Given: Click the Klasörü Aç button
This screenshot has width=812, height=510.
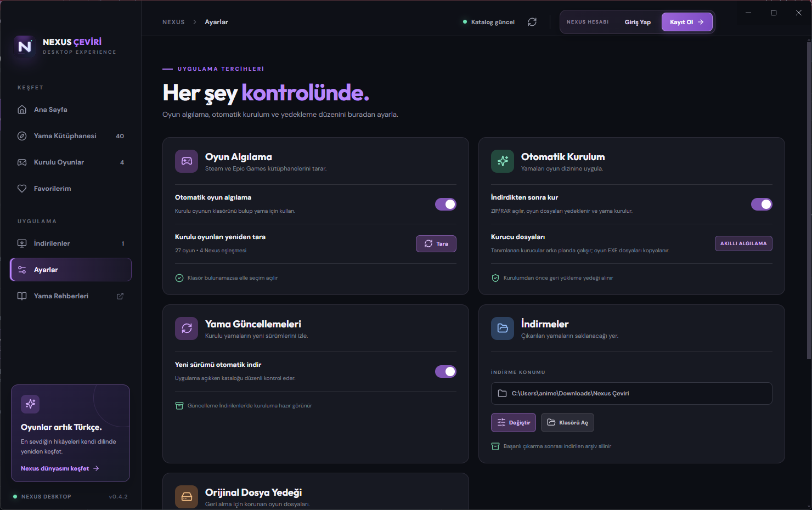Looking at the screenshot, I should [568, 423].
